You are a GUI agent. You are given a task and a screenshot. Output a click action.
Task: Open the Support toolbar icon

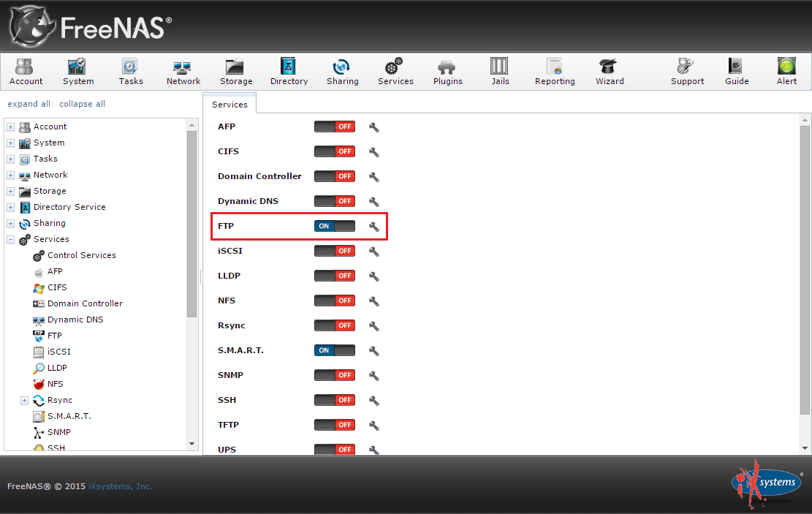(687, 72)
